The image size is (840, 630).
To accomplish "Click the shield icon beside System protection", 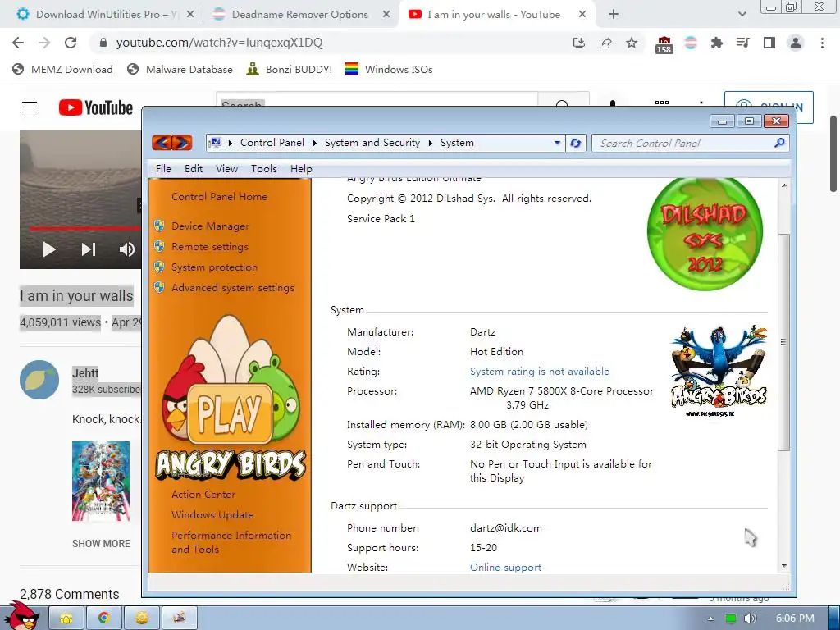I will [159, 267].
